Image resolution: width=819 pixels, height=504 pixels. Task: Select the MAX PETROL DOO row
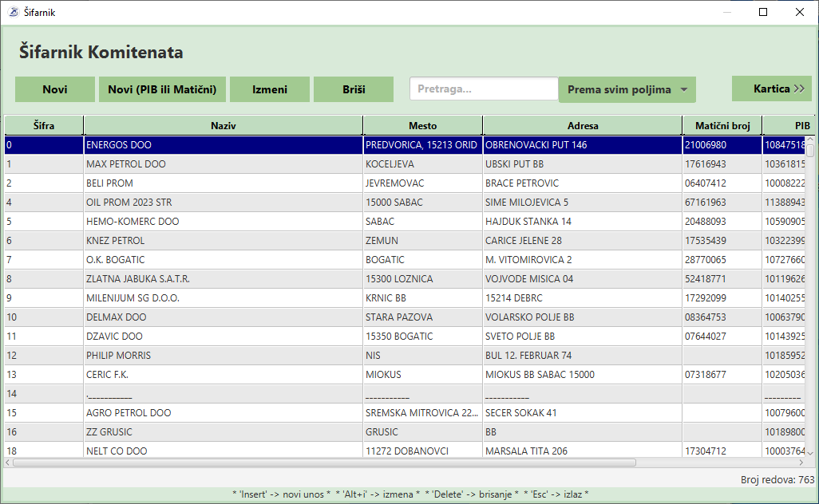[x=224, y=164]
